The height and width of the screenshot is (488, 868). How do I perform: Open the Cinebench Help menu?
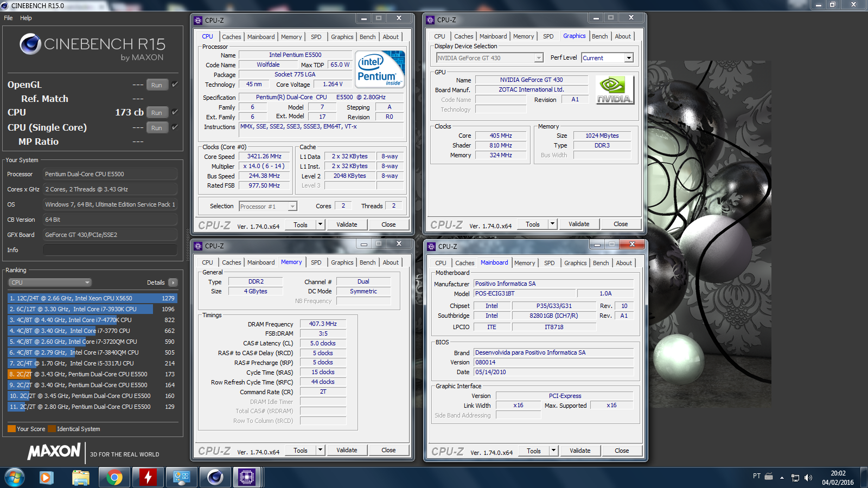click(26, 18)
